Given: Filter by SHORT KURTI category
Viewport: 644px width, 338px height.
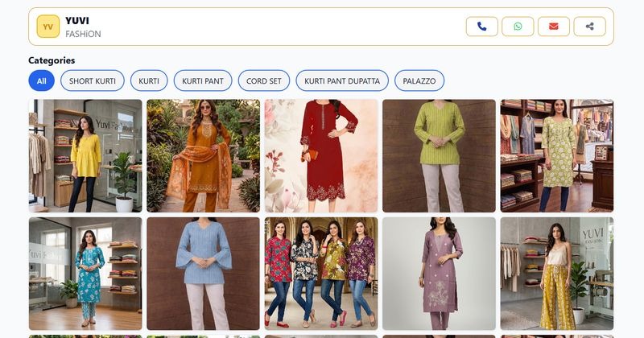Looking at the screenshot, I should [93, 81].
